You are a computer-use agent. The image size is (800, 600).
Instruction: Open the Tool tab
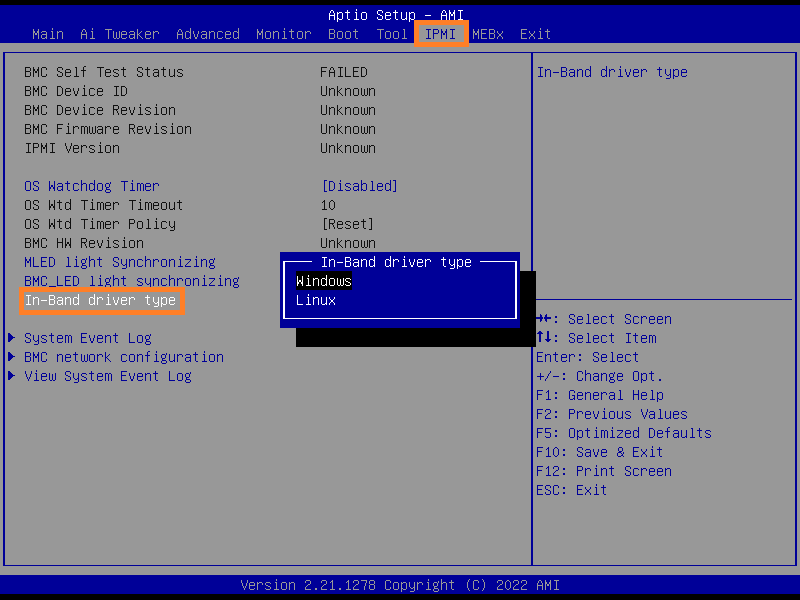pyautogui.click(x=391, y=34)
